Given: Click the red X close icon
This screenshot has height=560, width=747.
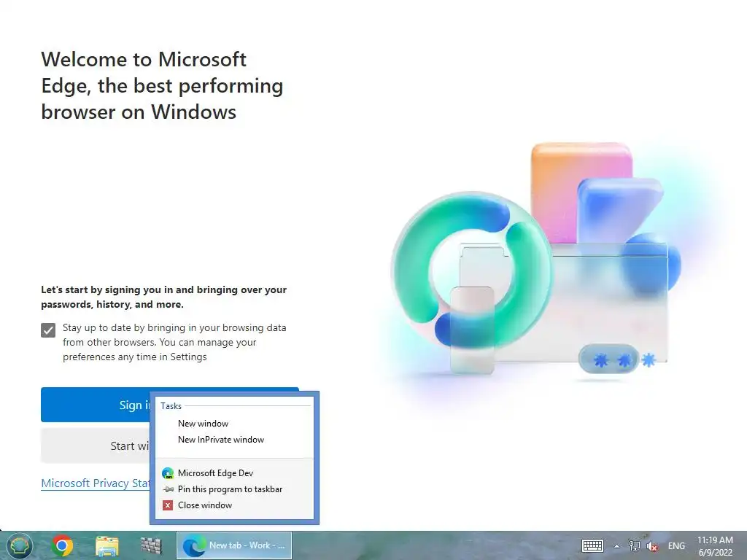Looking at the screenshot, I should (x=168, y=505).
